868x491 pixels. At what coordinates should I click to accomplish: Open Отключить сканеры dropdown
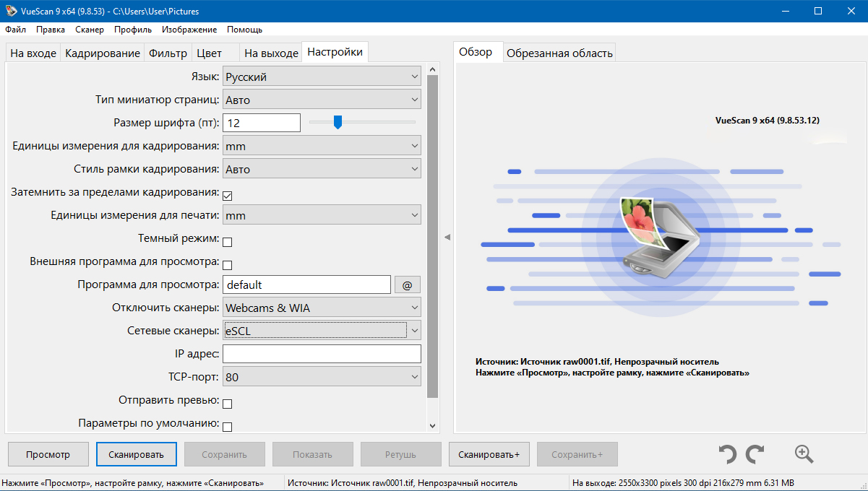click(x=322, y=308)
